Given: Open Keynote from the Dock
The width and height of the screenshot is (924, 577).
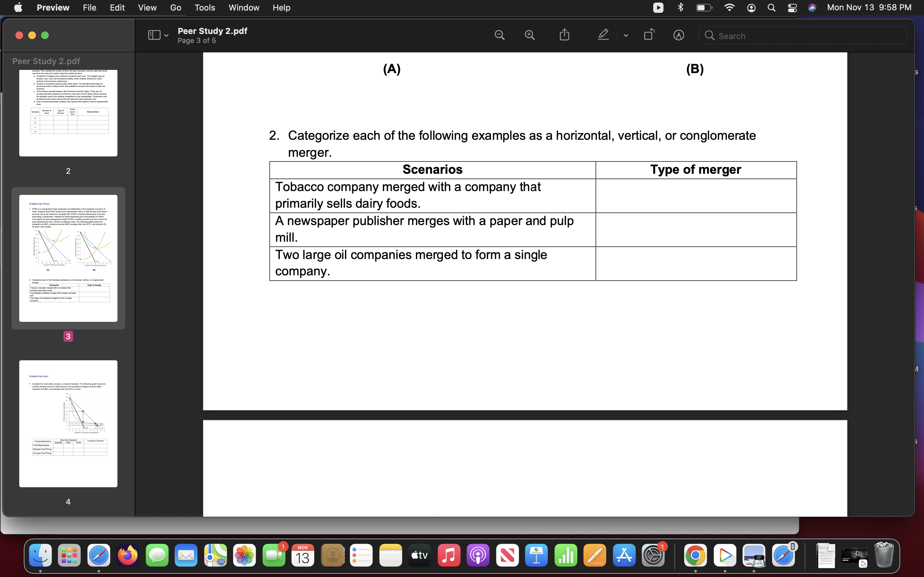Looking at the screenshot, I should pyautogui.click(x=536, y=555).
